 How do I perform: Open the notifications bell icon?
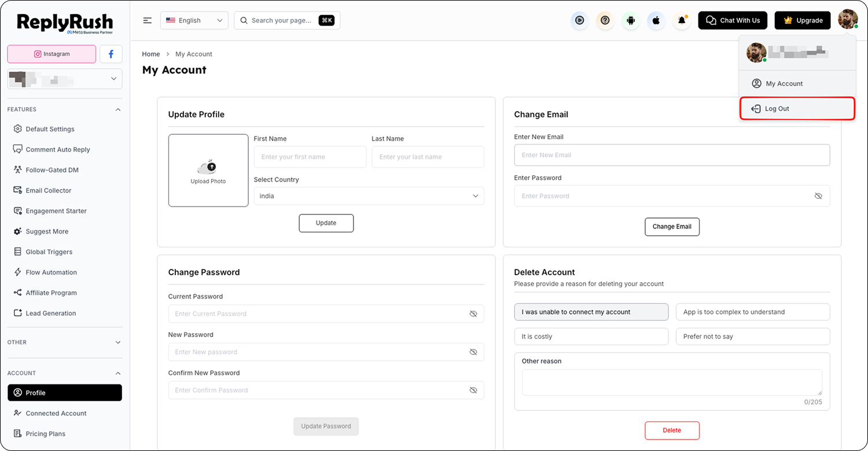click(x=682, y=20)
